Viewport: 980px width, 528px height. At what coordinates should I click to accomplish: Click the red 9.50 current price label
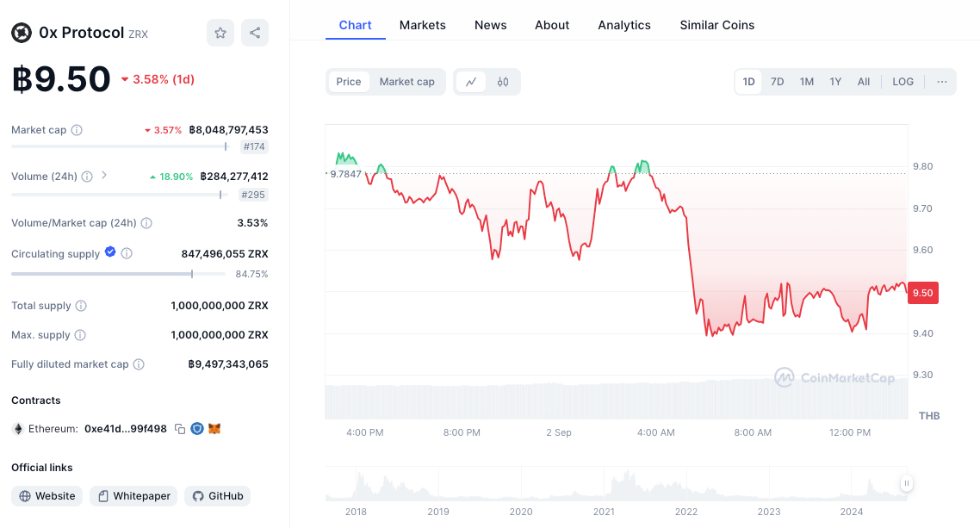tap(922, 293)
